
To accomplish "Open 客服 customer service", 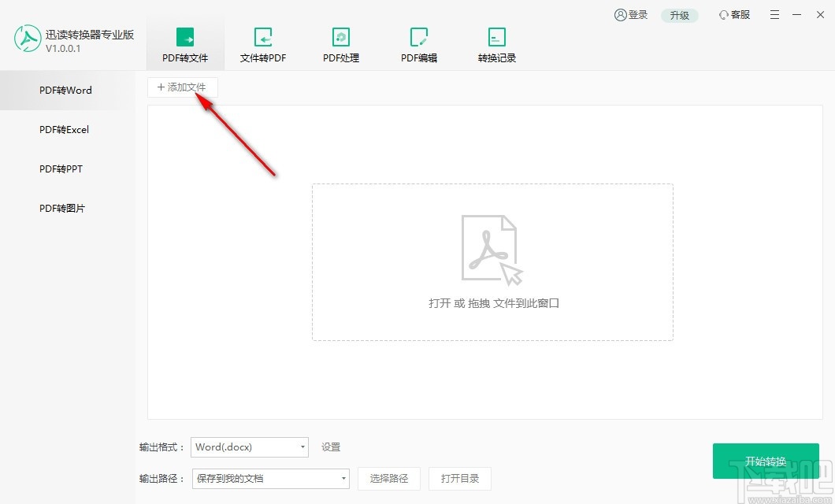I will [x=733, y=14].
